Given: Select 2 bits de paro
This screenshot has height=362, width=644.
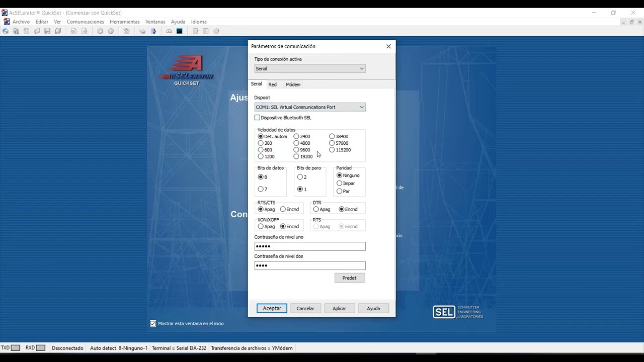Looking at the screenshot, I should pyautogui.click(x=300, y=177).
